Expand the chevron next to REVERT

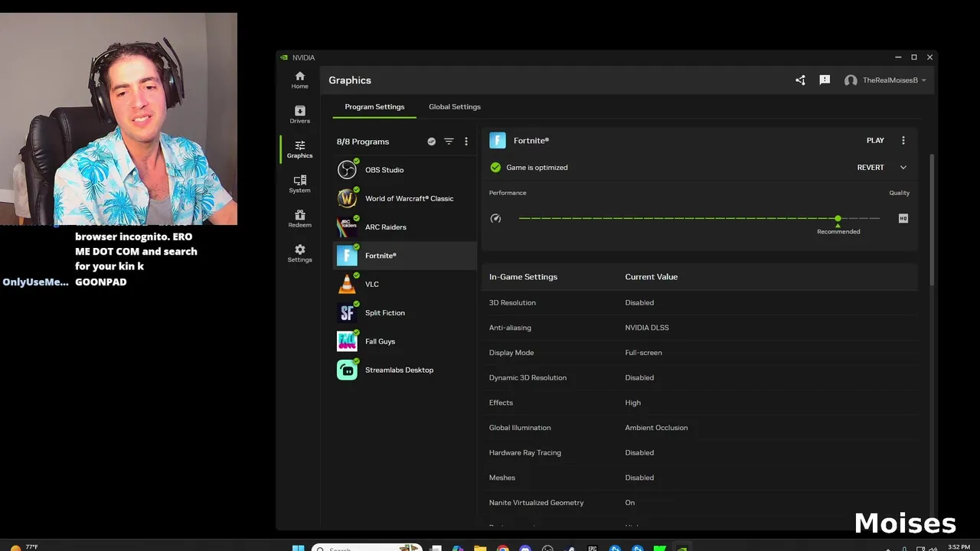pyautogui.click(x=903, y=168)
